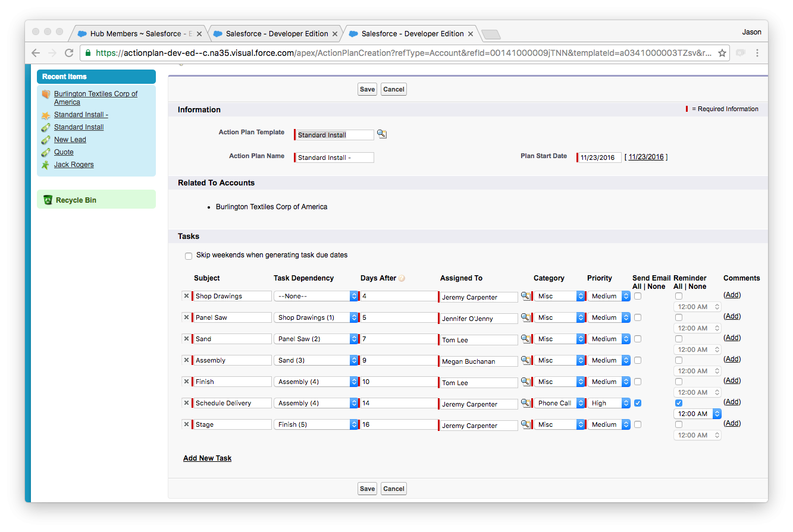This screenshot has height=532, width=793.
Task: Enable Skip weekends when generating due dates
Action: click(189, 256)
